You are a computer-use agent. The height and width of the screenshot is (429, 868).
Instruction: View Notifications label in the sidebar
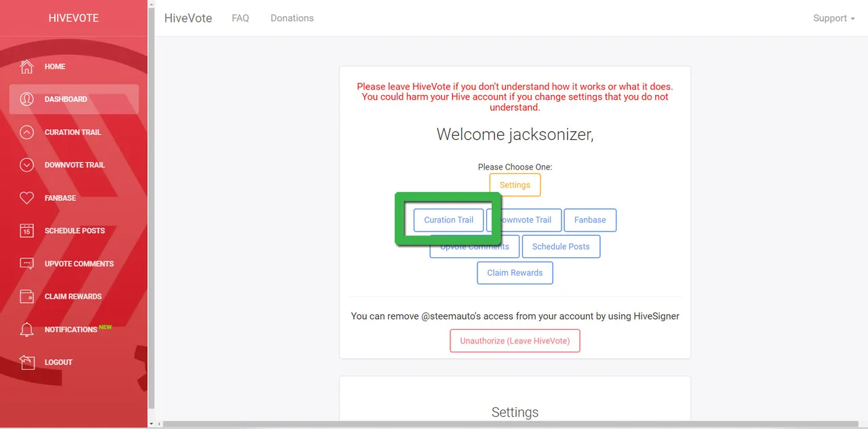(x=71, y=330)
